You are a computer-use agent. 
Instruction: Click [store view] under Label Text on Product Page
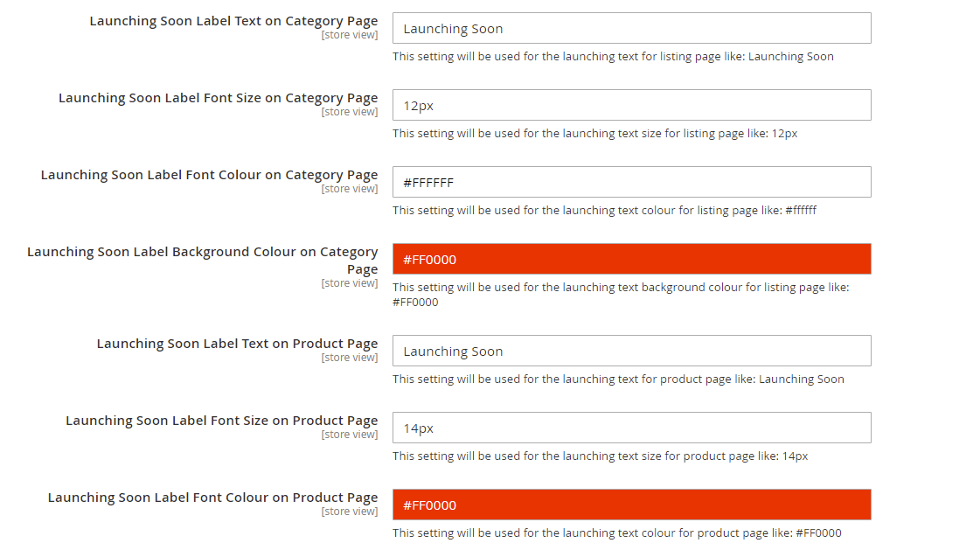click(x=350, y=358)
